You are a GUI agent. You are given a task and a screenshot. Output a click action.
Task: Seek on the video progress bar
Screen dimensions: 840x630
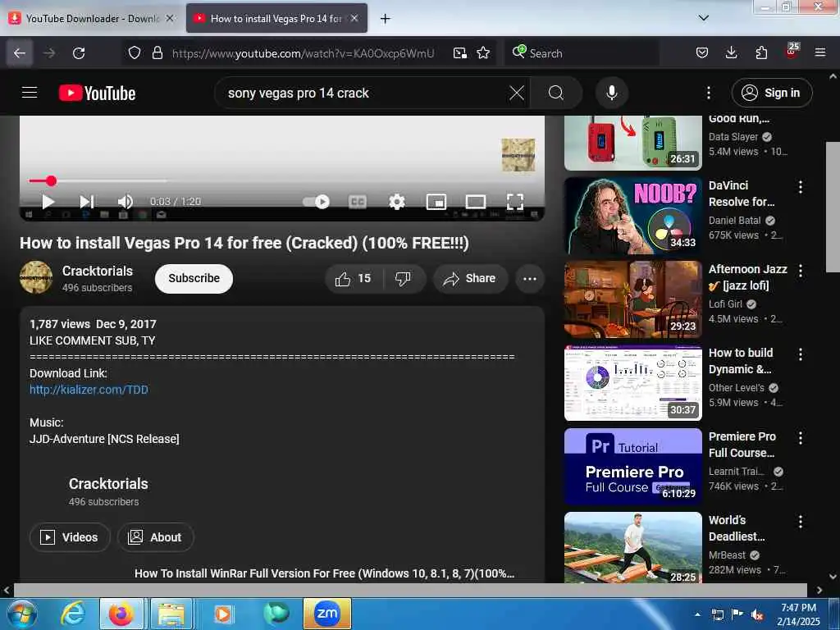(x=282, y=181)
